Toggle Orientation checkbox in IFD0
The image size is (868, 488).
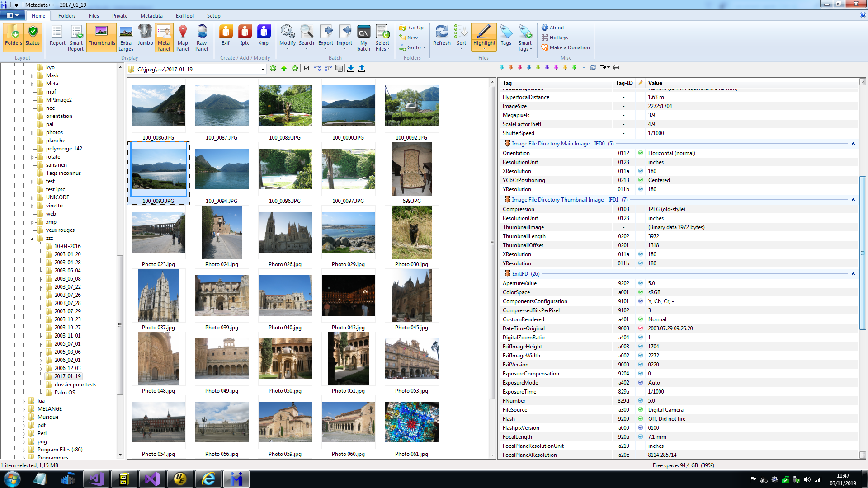[640, 153]
